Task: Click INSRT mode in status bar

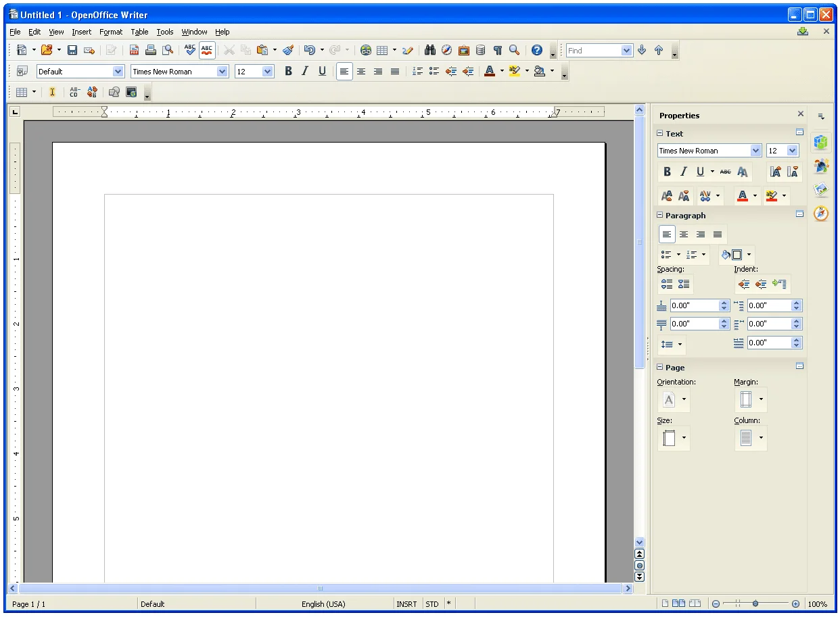Action: pyautogui.click(x=406, y=604)
